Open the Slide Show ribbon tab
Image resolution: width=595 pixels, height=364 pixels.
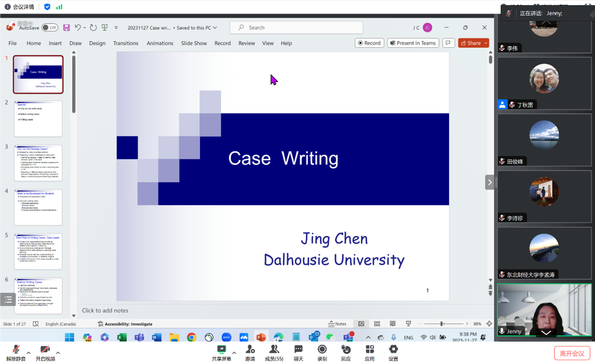pyautogui.click(x=194, y=43)
